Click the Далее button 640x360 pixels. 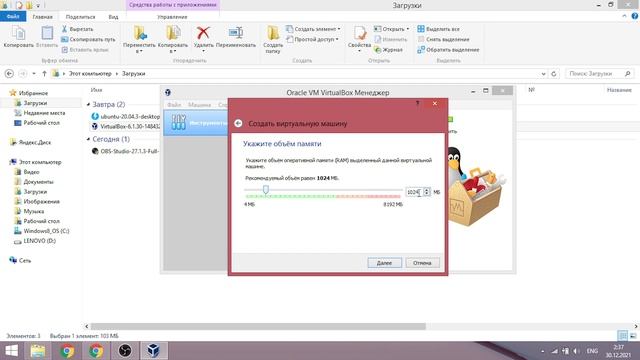coord(384,263)
